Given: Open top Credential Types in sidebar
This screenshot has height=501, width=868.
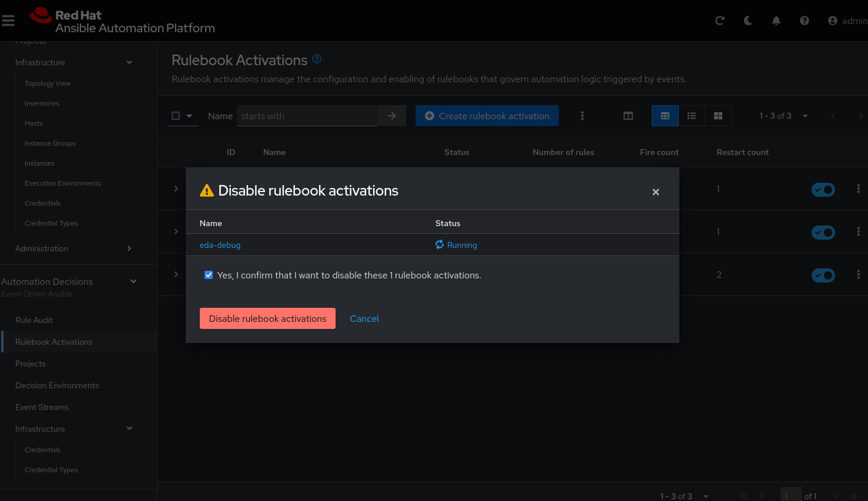Looking at the screenshot, I should click(x=51, y=223).
